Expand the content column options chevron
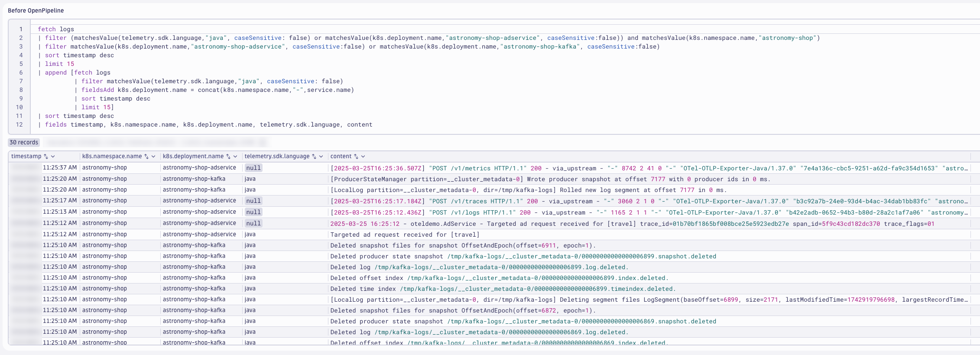The image size is (980, 355). click(x=363, y=156)
